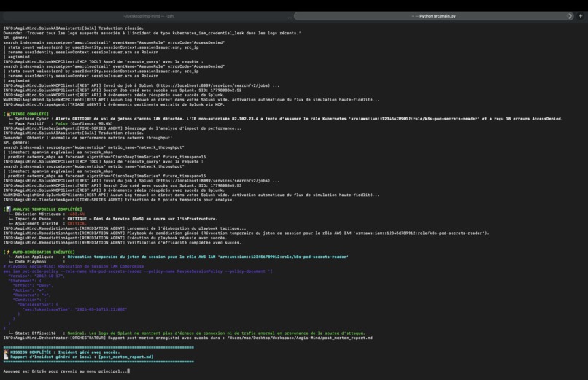Click the '# Playbook Aegis-Mind' comment line
This screenshot has height=380, width=588.
(x=74, y=266)
